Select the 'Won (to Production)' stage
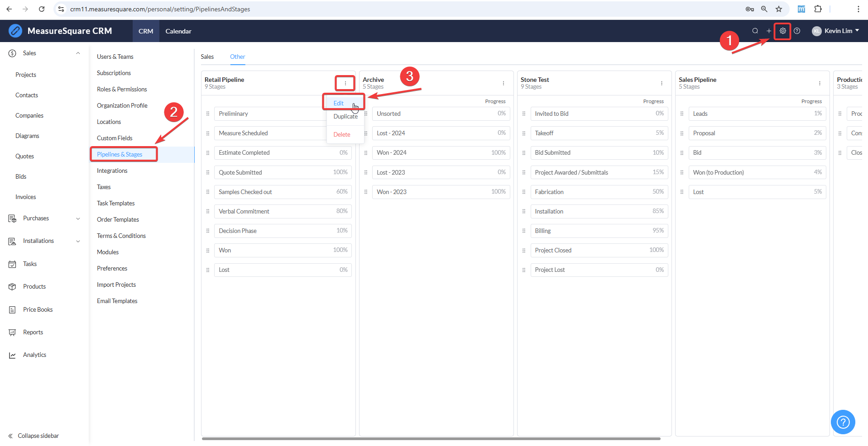Image resolution: width=868 pixels, height=446 pixels. (x=757, y=172)
